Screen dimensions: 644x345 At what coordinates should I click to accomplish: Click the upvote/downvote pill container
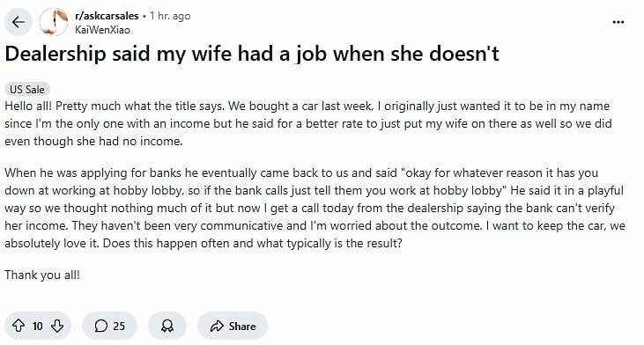(x=38, y=326)
